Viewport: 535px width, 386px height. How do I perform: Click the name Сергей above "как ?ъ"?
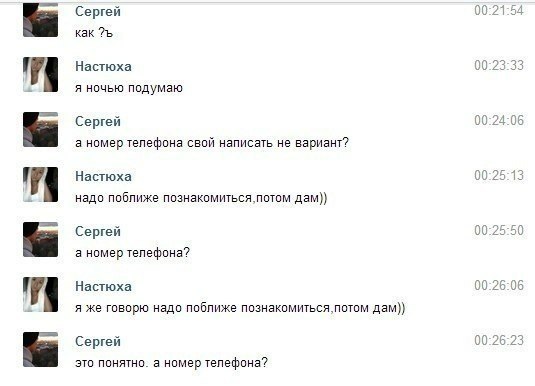(x=98, y=12)
